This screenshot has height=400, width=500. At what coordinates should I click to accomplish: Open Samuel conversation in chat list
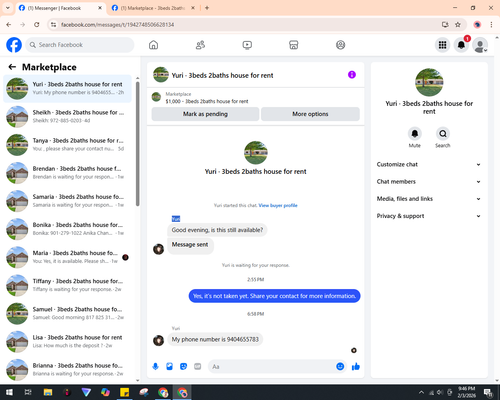coord(67,313)
